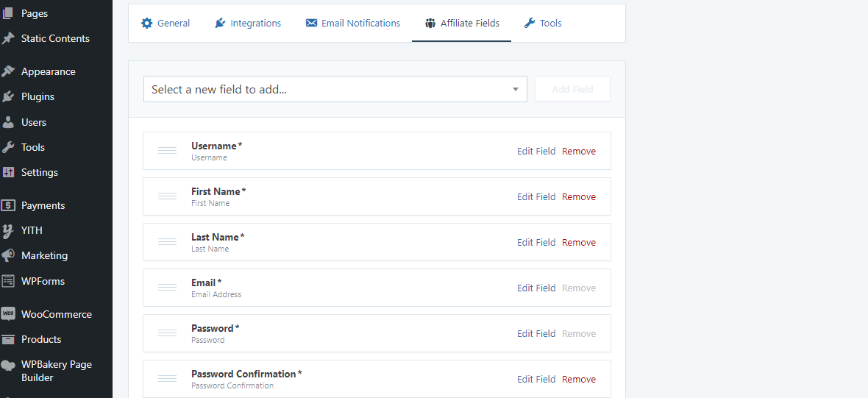Remove the Password Confirmation field

pyautogui.click(x=579, y=380)
